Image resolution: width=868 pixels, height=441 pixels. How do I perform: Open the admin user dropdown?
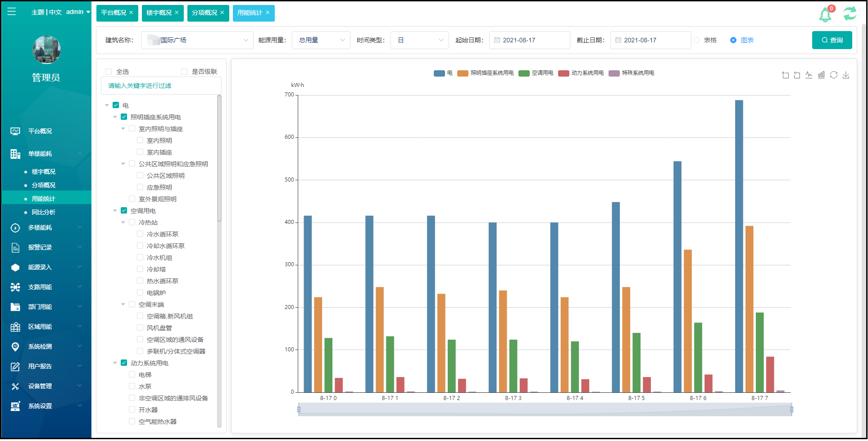point(78,12)
